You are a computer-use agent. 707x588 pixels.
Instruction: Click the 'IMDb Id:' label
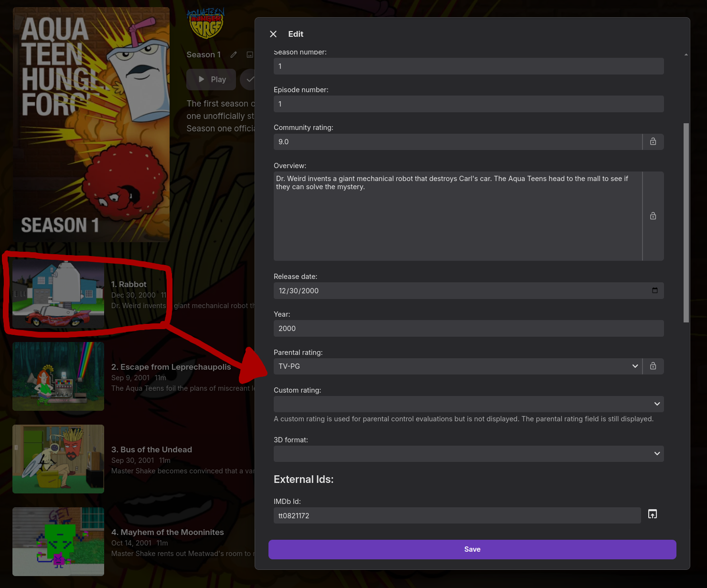287,502
